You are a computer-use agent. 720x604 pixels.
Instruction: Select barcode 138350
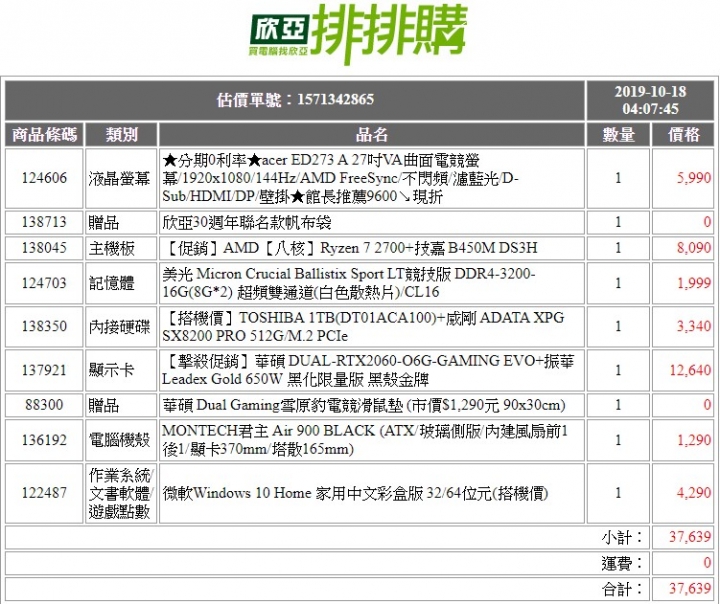tap(45, 327)
